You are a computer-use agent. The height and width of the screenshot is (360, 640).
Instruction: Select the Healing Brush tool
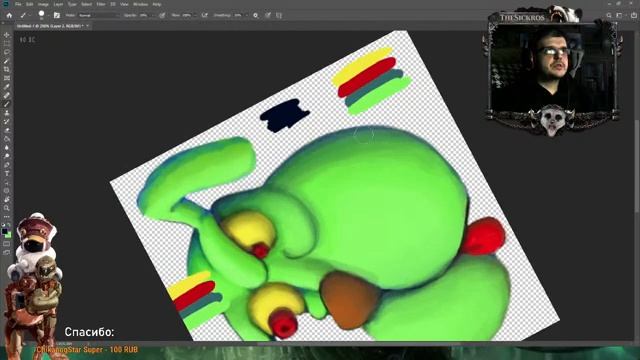7,96
